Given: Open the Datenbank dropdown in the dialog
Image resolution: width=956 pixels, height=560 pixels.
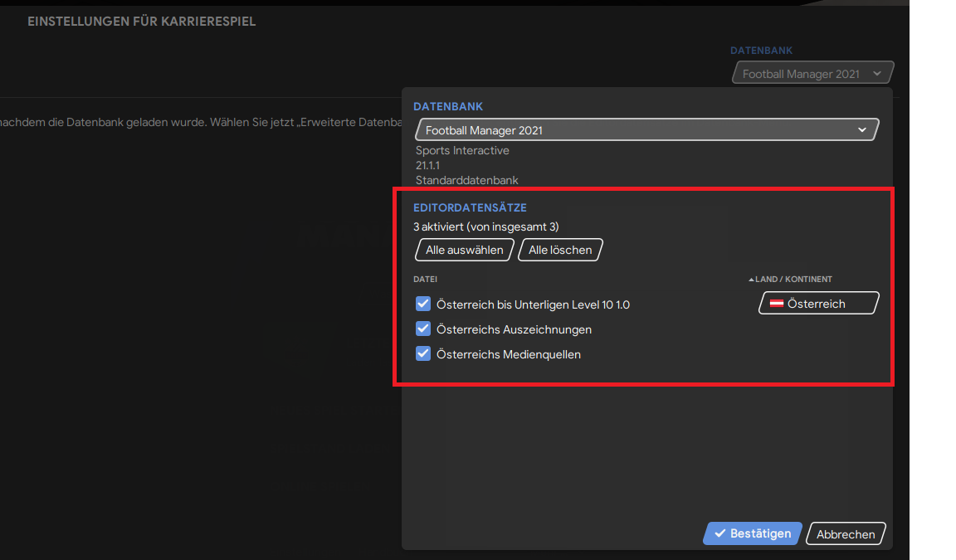Looking at the screenshot, I should coord(647,129).
